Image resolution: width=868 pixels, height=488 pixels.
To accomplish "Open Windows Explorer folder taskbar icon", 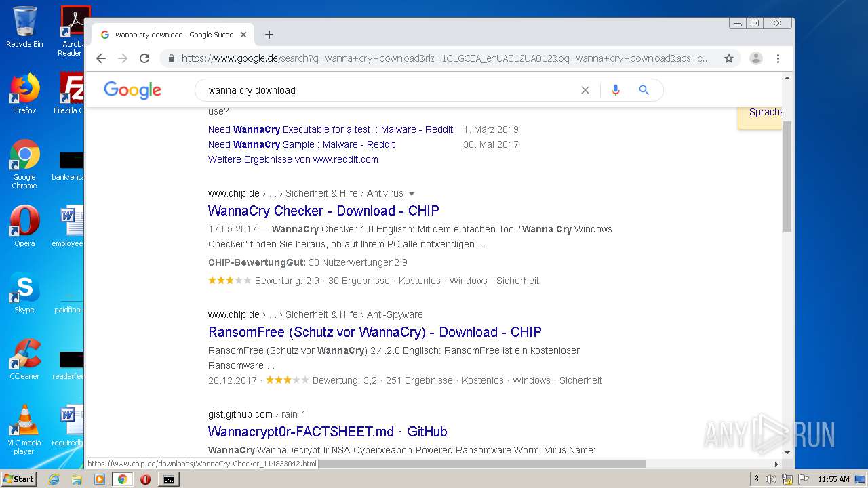I will 77,479.
